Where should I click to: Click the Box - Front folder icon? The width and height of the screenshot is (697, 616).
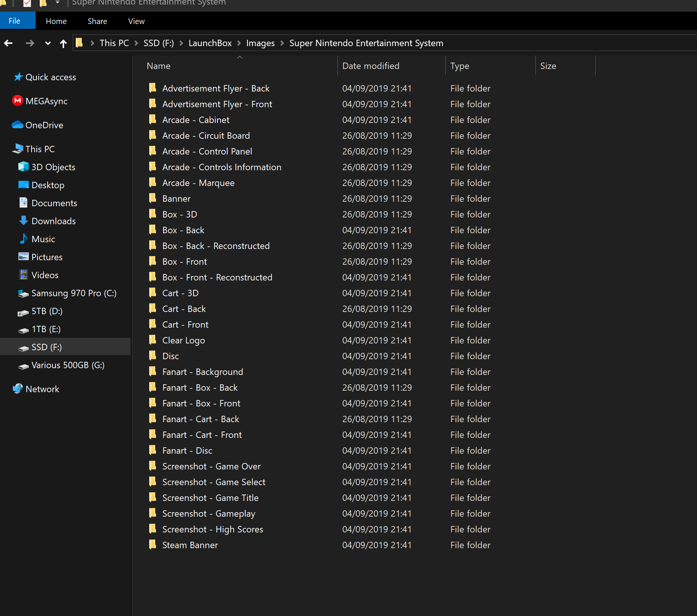tap(153, 261)
